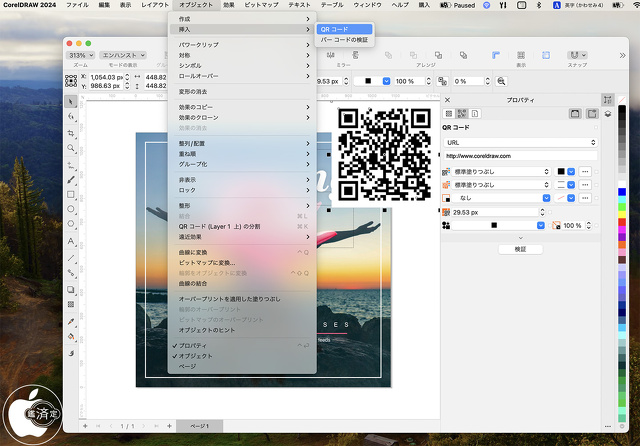Click the object origin grid icon
Image resolution: width=640 pixels, height=446 pixels.
71,81
